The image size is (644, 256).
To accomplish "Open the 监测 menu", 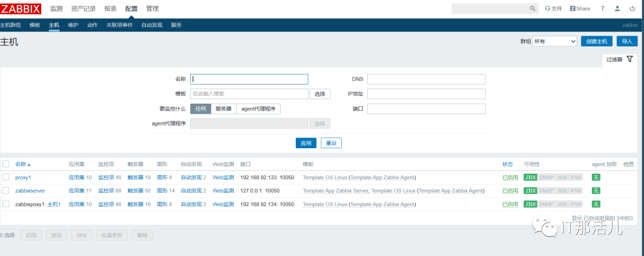I will pos(56,8).
